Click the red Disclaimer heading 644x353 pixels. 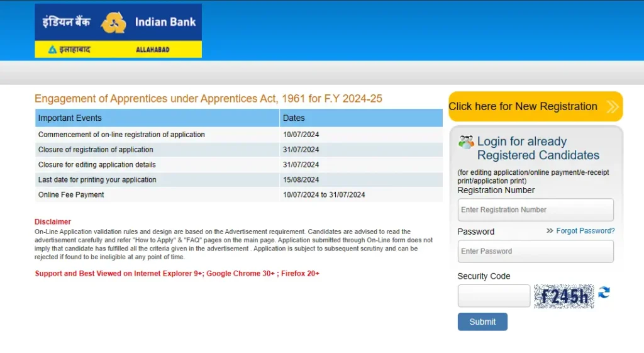click(x=53, y=221)
